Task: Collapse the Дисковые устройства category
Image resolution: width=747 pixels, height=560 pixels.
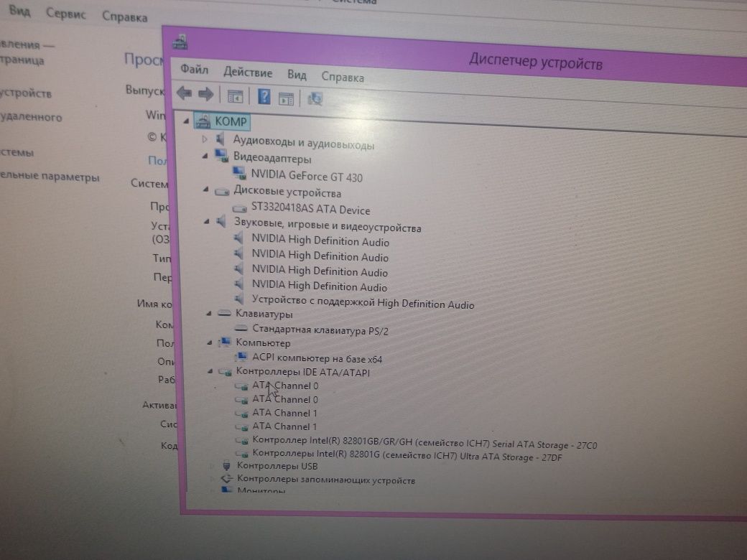Action: tap(206, 190)
